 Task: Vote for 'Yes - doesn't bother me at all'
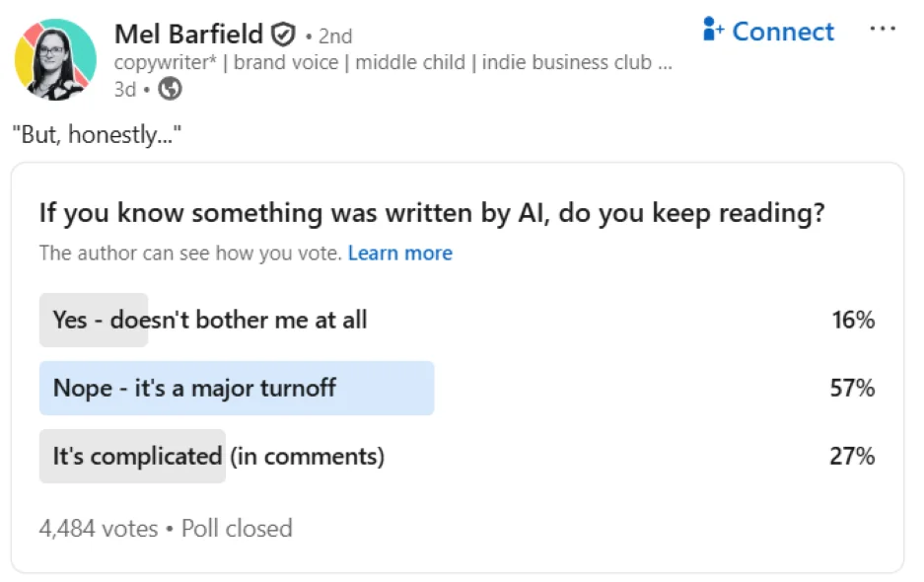pyautogui.click(x=208, y=320)
